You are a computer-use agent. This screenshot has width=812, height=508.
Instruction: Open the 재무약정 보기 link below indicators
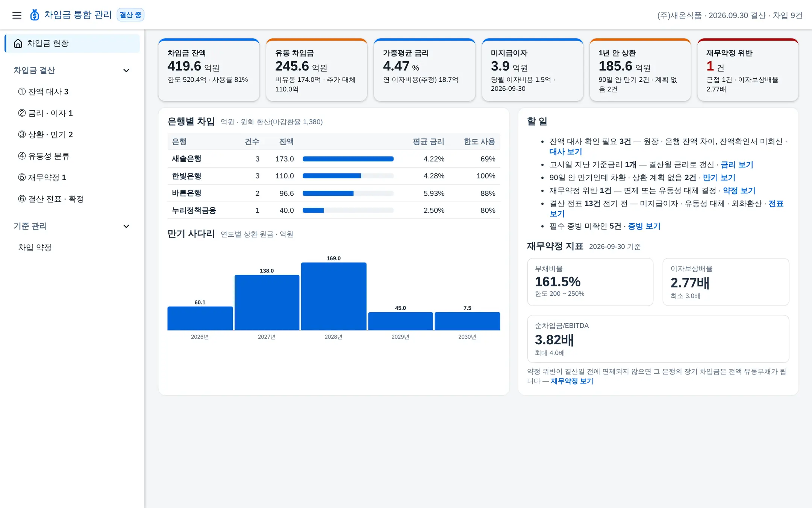coord(572,381)
